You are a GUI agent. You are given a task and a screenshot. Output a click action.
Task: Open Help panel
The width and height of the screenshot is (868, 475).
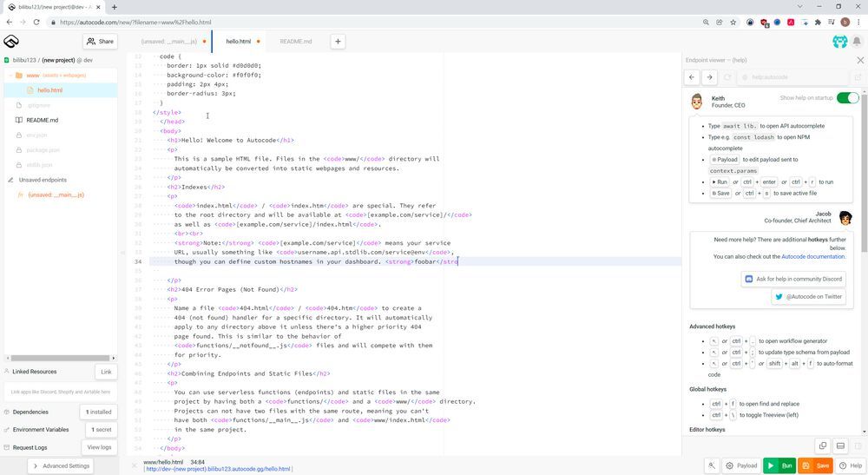click(851, 465)
